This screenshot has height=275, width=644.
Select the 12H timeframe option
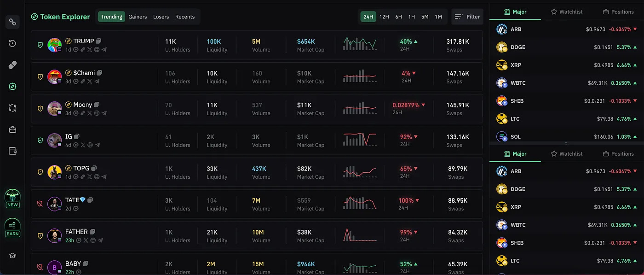click(384, 17)
